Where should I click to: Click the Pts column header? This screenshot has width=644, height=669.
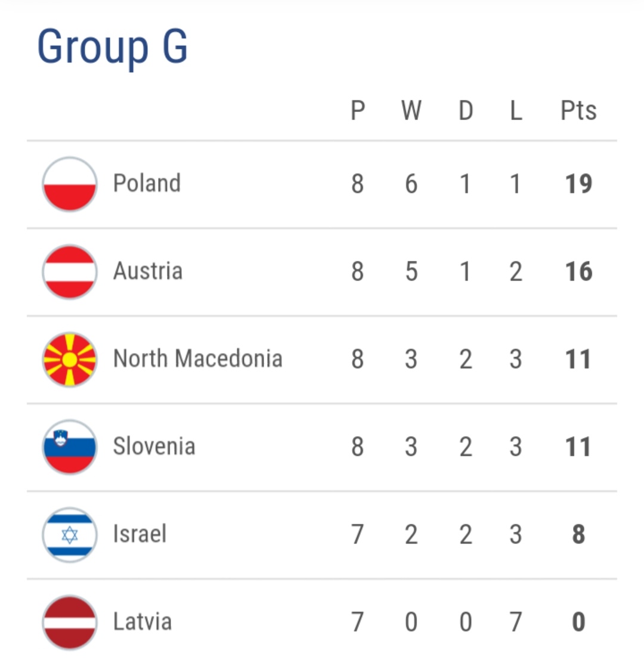tap(578, 111)
